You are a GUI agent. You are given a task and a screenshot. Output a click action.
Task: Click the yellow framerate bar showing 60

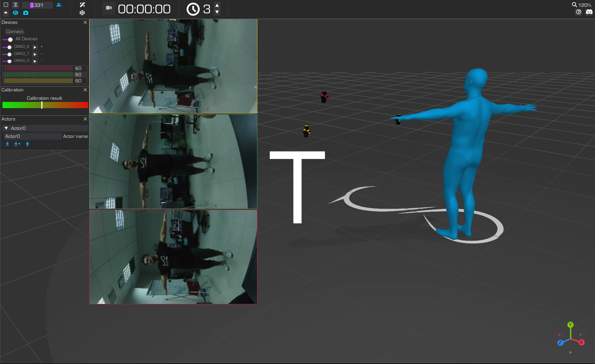click(x=38, y=81)
